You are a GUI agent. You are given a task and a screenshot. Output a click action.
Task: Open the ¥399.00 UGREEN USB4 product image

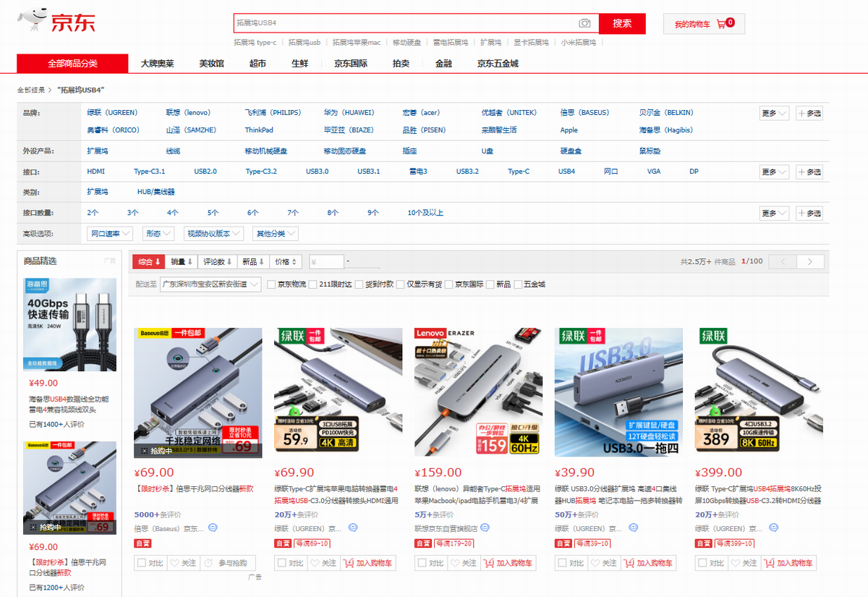coord(759,392)
